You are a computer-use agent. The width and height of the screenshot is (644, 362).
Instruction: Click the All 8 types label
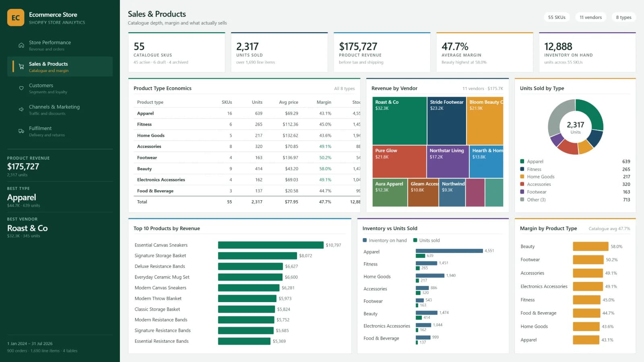coord(344,88)
